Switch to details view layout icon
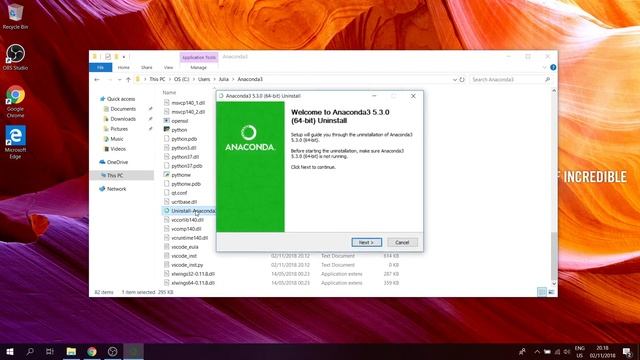 coord(542,292)
